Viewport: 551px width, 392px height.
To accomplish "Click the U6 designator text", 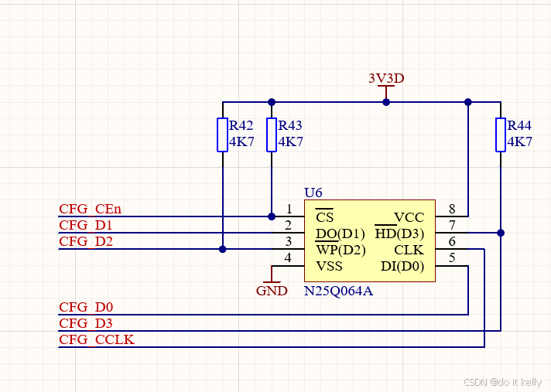I will pyautogui.click(x=313, y=193).
